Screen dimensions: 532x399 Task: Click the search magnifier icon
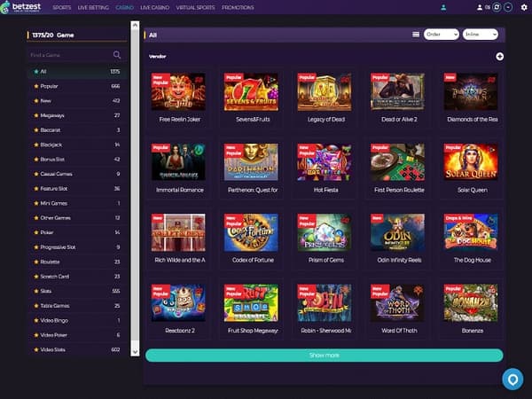click(x=117, y=55)
